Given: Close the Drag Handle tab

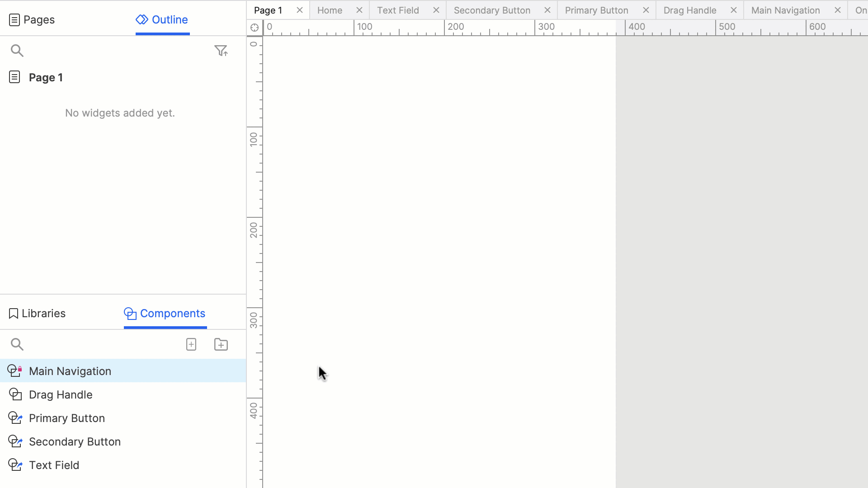Looking at the screenshot, I should tap(734, 10).
